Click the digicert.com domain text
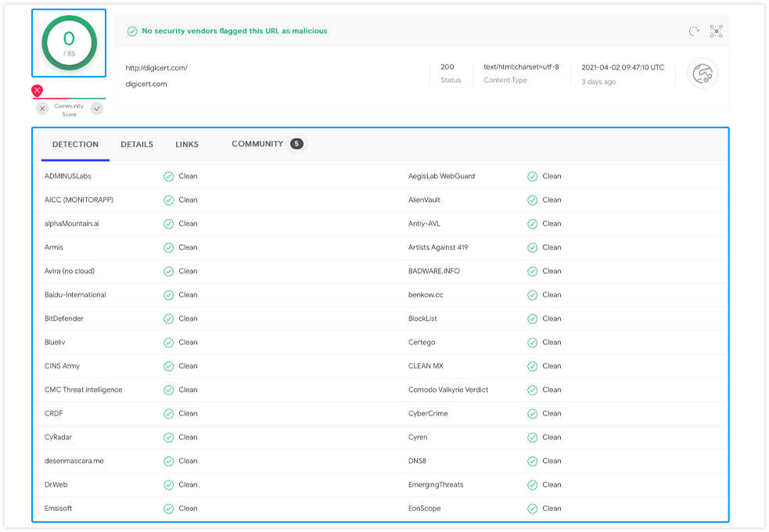 [146, 84]
